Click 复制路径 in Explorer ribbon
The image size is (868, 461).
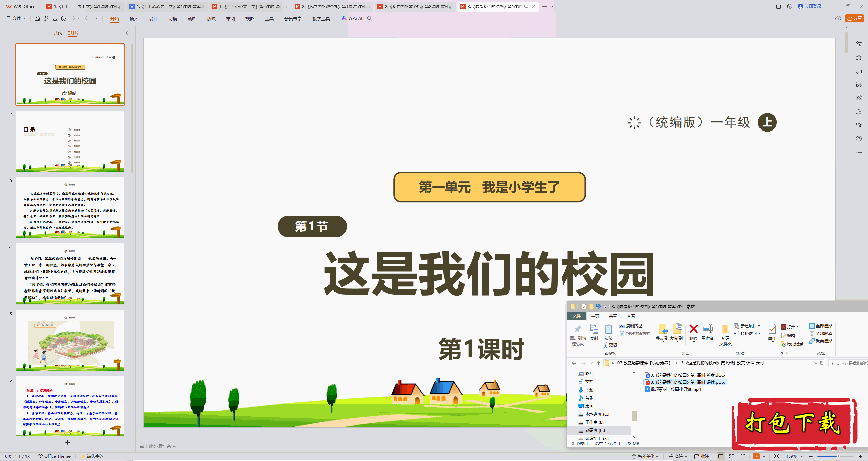click(631, 326)
